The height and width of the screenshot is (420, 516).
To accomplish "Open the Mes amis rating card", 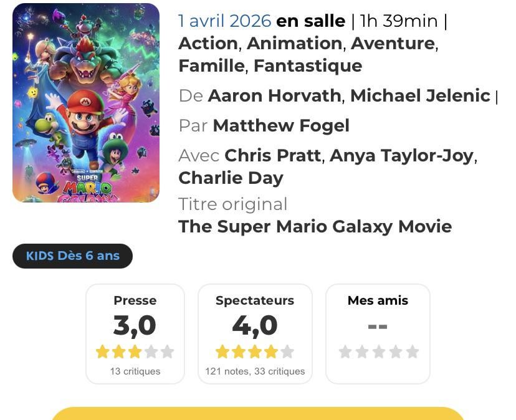I will coord(378,333).
